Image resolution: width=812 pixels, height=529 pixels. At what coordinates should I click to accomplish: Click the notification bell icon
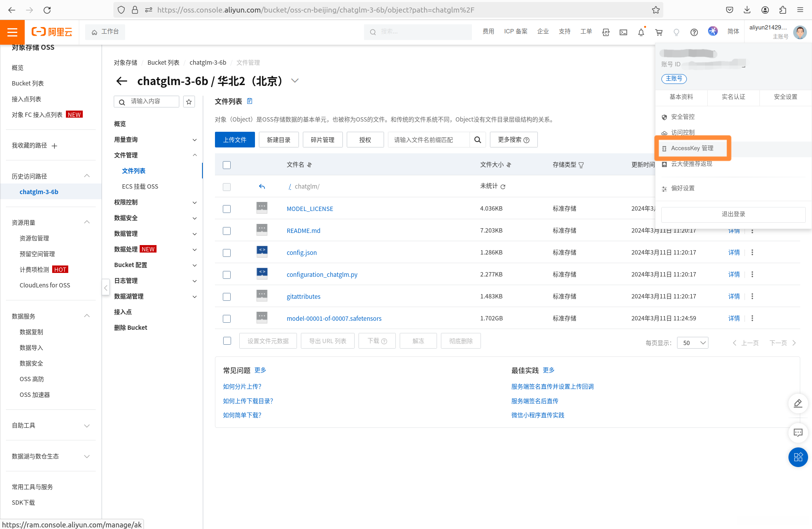coord(641,32)
